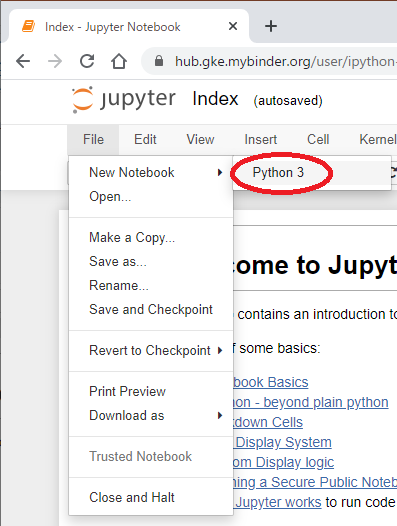Screen dimensions: 397x526
Task: Open the Insert menu
Action: 260,140
